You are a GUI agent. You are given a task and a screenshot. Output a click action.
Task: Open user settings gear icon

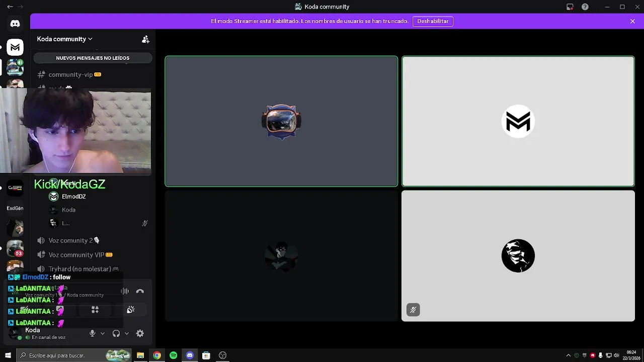[x=140, y=333]
